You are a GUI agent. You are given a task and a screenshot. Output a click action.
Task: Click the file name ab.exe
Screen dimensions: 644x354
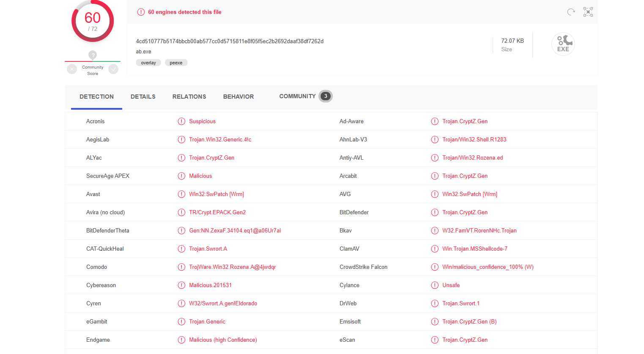143,52
